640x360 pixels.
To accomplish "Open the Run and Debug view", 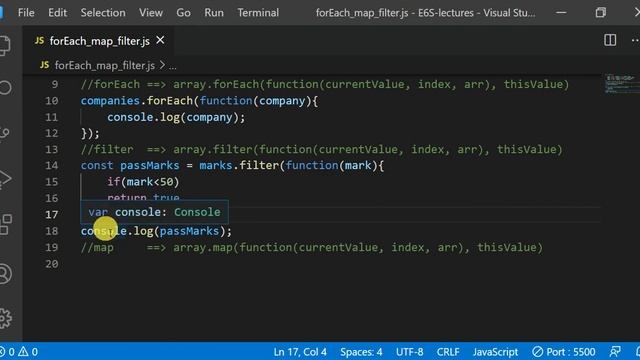I will click(x=5, y=179).
